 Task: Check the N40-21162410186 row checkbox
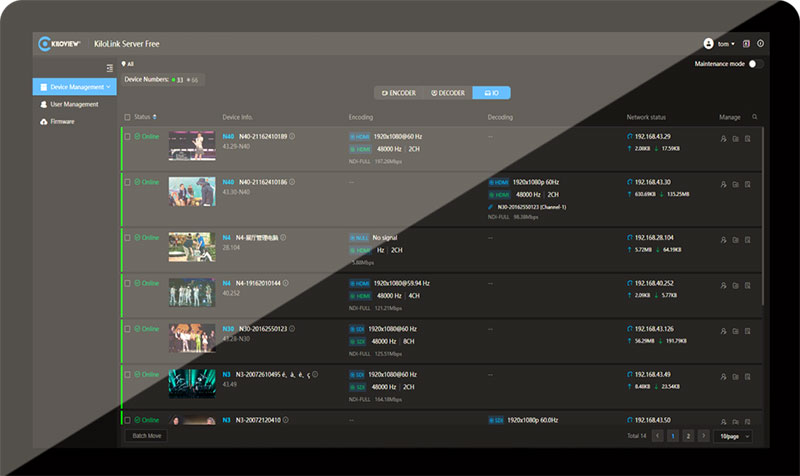click(128, 182)
